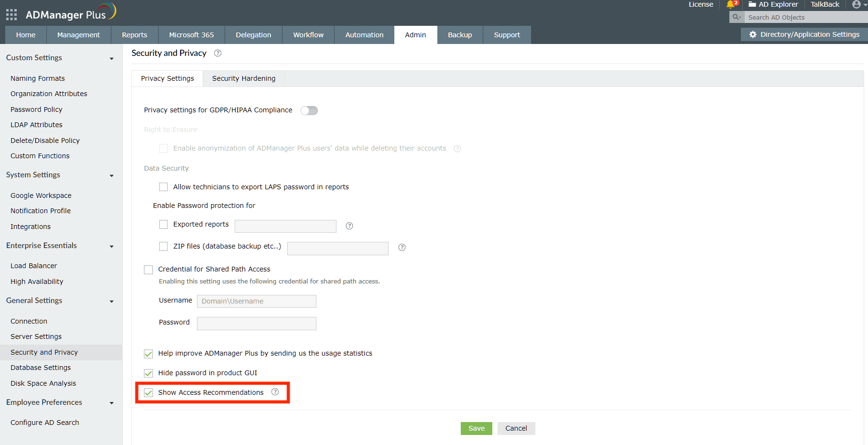Screen dimensions: 868x445
Task: Show help for Access Recommendations
Action: coord(275,392)
